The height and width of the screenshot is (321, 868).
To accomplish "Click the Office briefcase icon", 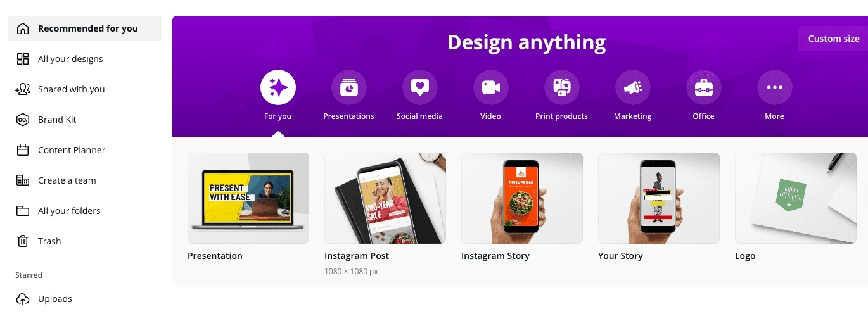I will [x=703, y=87].
